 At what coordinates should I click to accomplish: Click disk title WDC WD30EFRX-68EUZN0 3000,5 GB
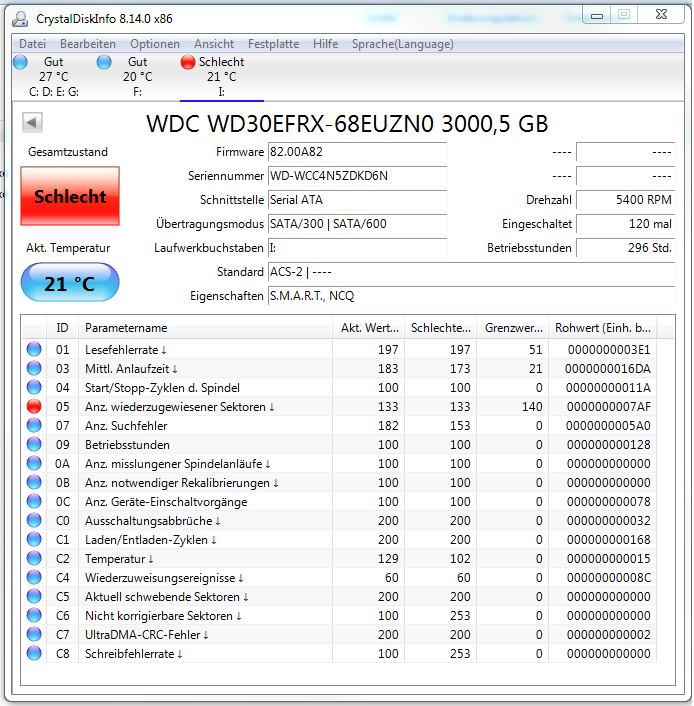tap(347, 124)
